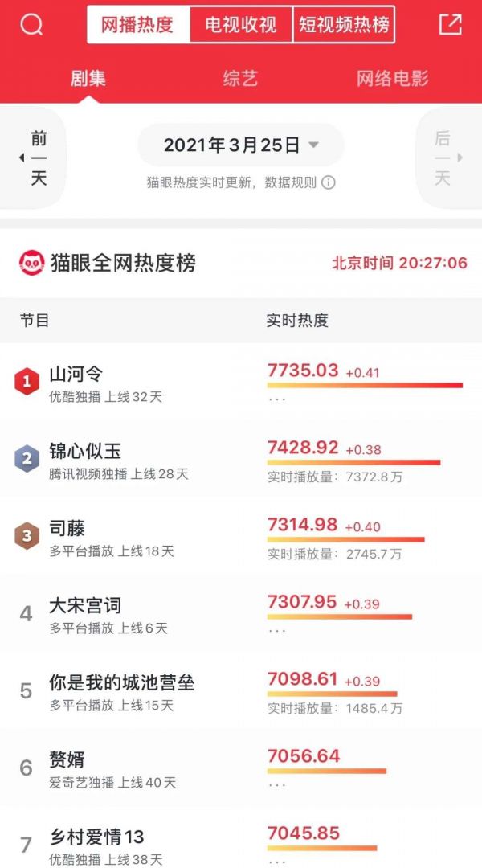Open search with magnifier icon
482x868 pixels.
coord(31,26)
